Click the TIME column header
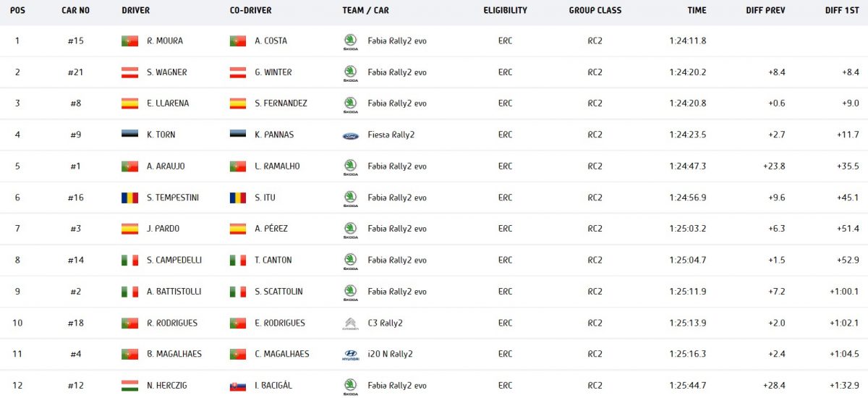Viewport: 868px width, 398px height. [x=697, y=11]
